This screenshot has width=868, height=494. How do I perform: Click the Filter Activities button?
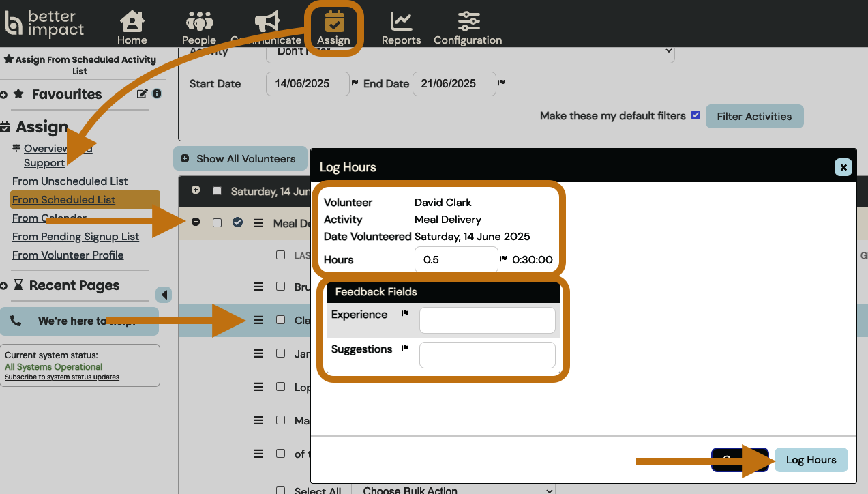(754, 117)
